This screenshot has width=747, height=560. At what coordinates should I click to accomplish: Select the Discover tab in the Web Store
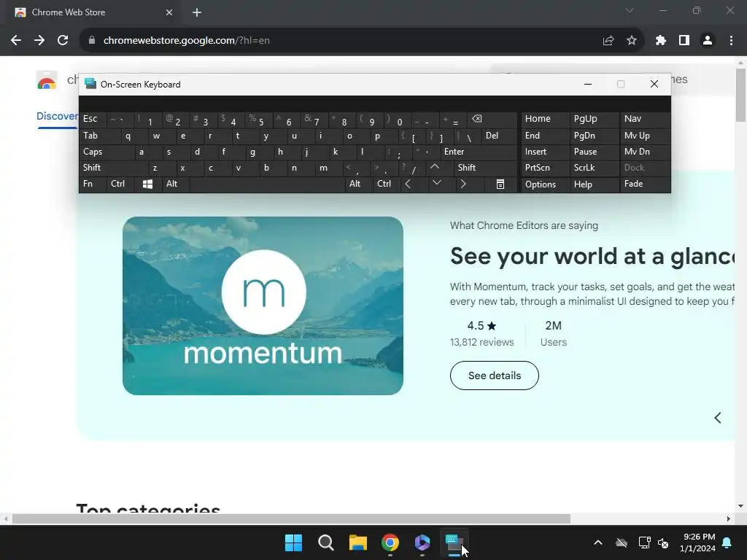[57, 116]
